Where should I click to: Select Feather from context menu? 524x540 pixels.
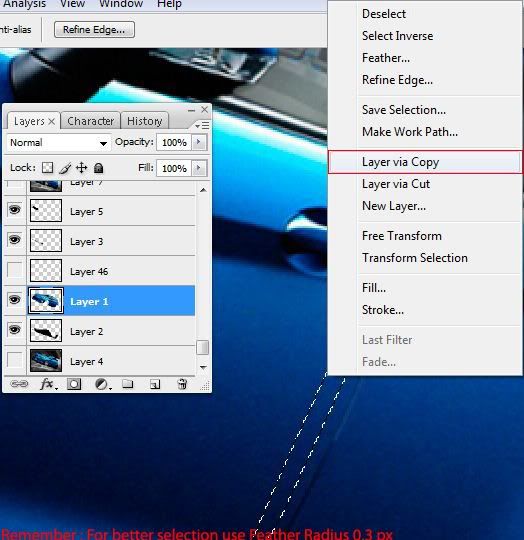pos(386,58)
